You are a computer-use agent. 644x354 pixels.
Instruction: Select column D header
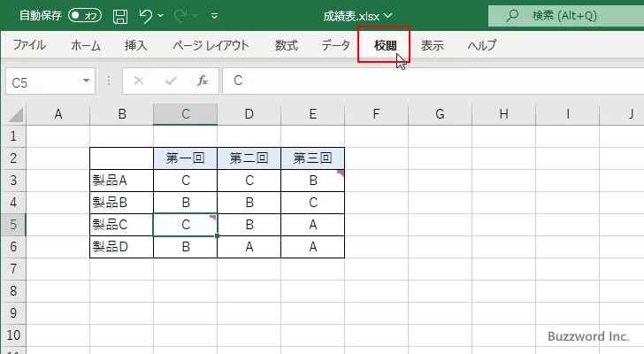[249, 114]
